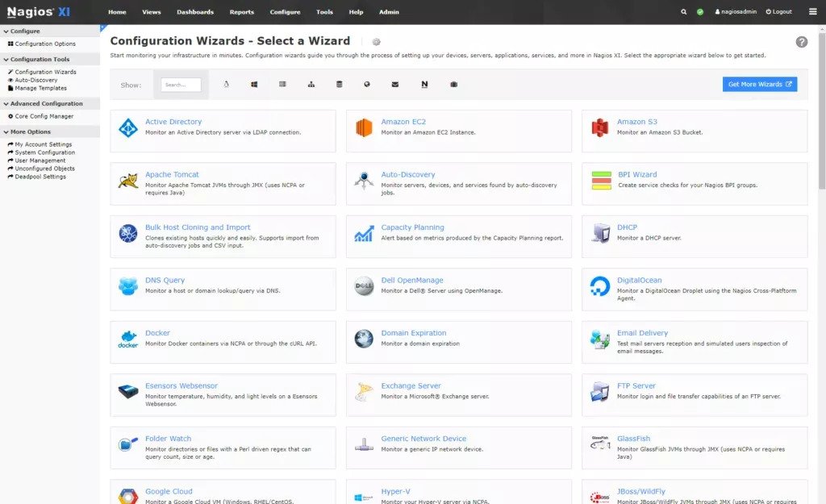Filter wizards by the email envelope icon
The width and height of the screenshot is (826, 504).
[x=395, y=84]
